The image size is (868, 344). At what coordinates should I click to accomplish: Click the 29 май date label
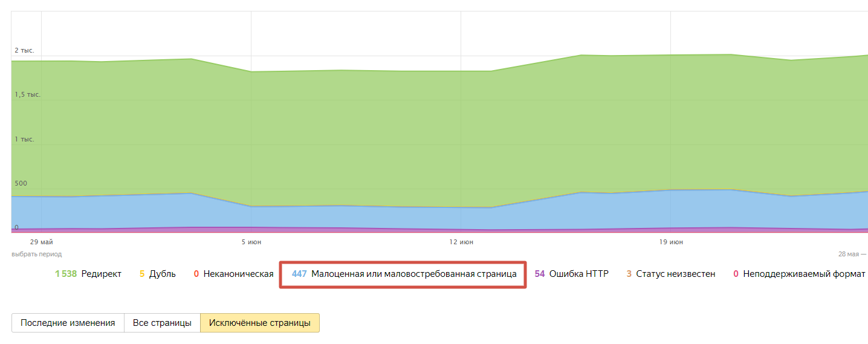(42, 242)
